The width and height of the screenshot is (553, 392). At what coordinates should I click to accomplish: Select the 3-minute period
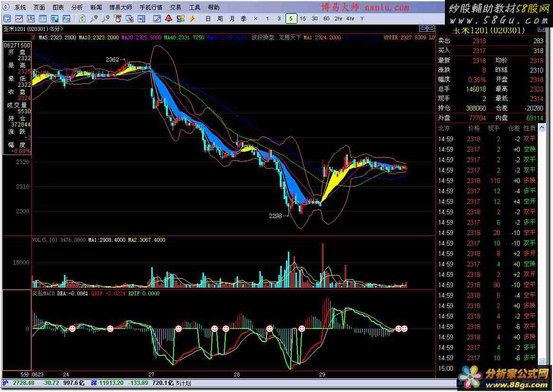coord(279,18)
